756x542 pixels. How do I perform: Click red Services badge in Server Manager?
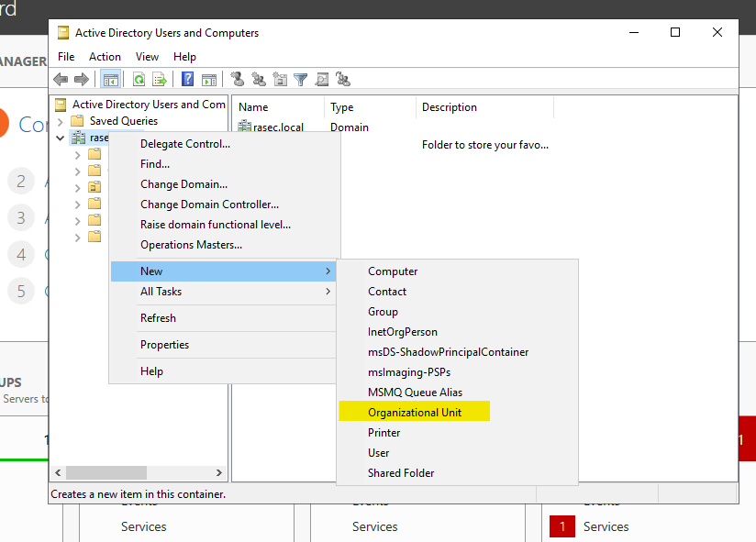pos(562,526)
